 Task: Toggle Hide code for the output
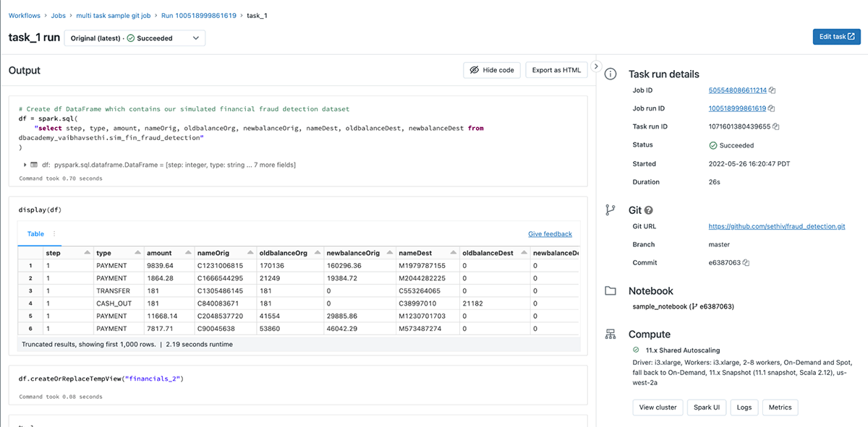pyautogui.click(x=491, y=70)
